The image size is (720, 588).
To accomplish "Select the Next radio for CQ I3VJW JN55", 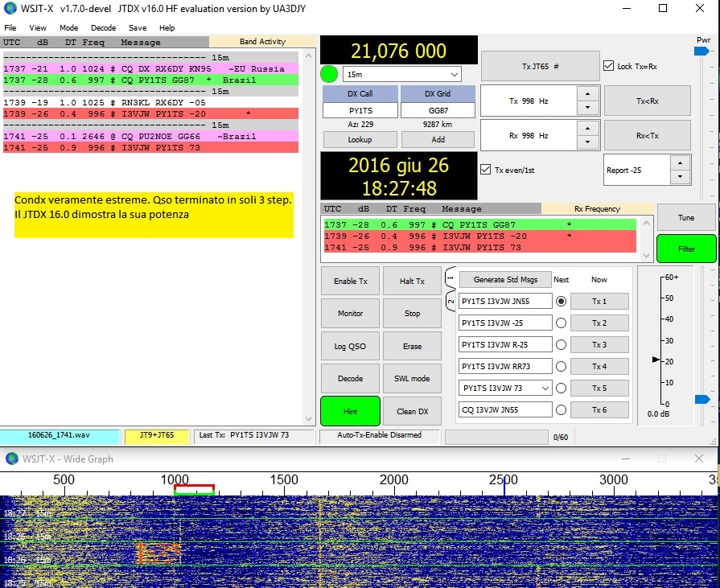I will pyautogui.click(x=561, y=410).
